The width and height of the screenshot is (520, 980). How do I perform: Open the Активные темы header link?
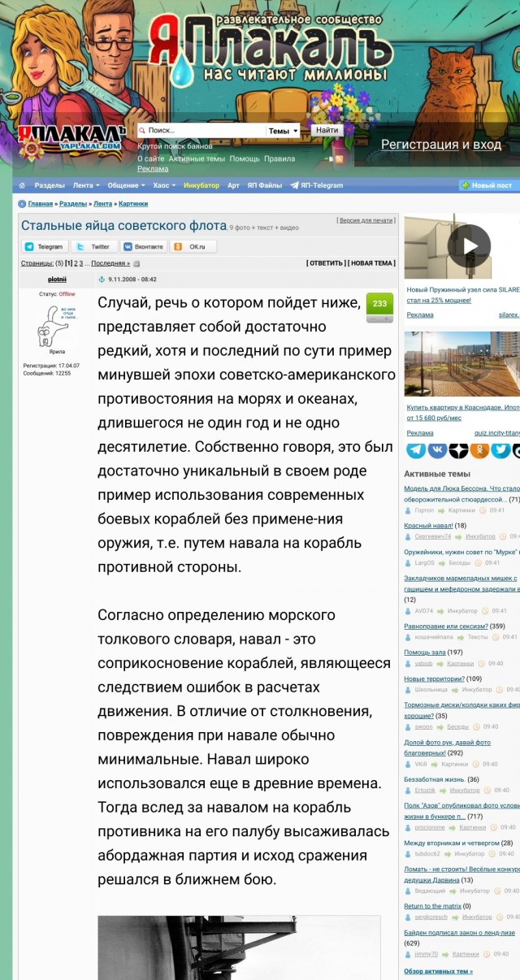click(x=197, y=158)
